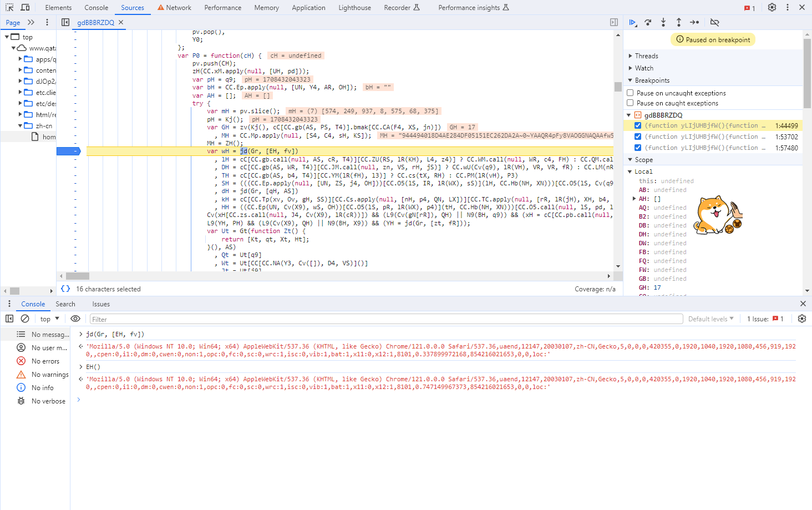
Task: Click the 1 Issue link
Action: coord(765,319)
